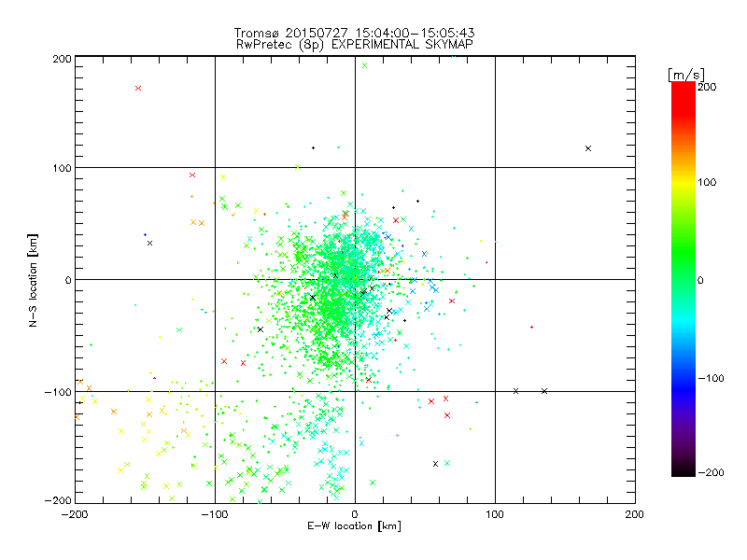Click the colorbar tick label '-100'
747x560 pixels.
(711, 378)
